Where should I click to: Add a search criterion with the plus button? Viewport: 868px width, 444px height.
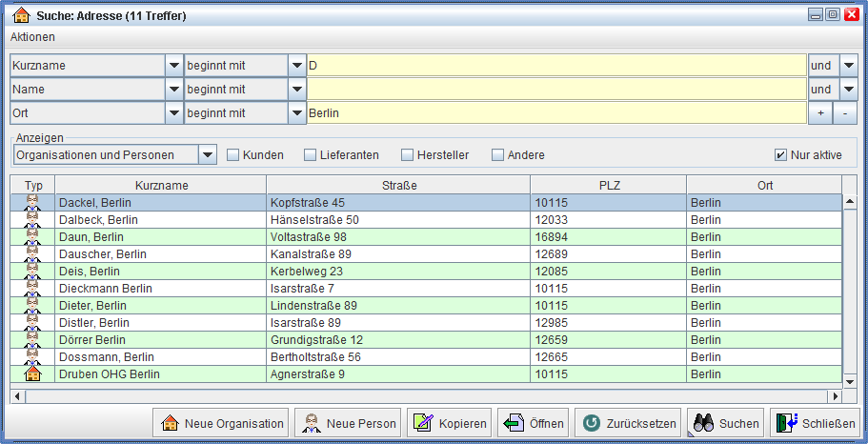pos(819,113)
